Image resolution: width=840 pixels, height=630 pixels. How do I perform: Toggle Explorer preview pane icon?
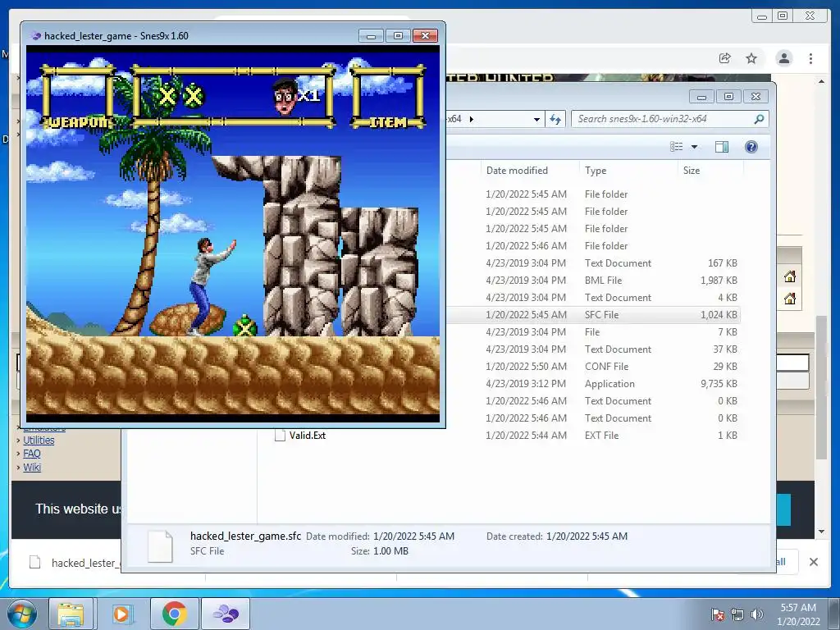pyautogui.click(x=722, y=147)
